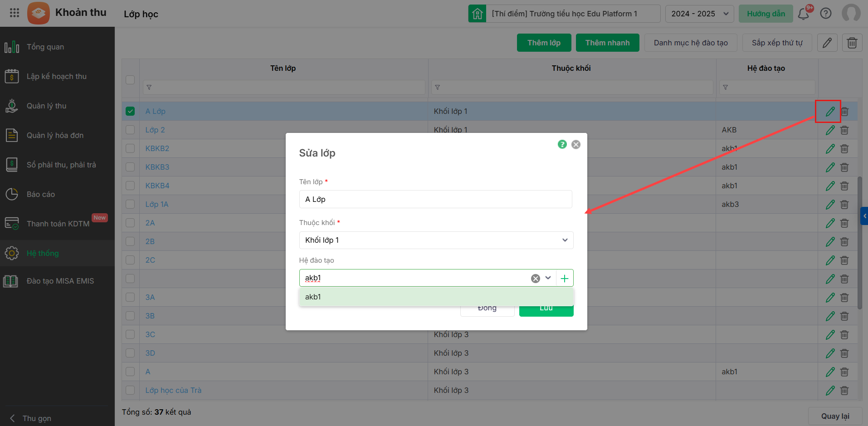Delete the KBKB2 row using trash icon
This screenshot has height=426, width=868.
844,149
